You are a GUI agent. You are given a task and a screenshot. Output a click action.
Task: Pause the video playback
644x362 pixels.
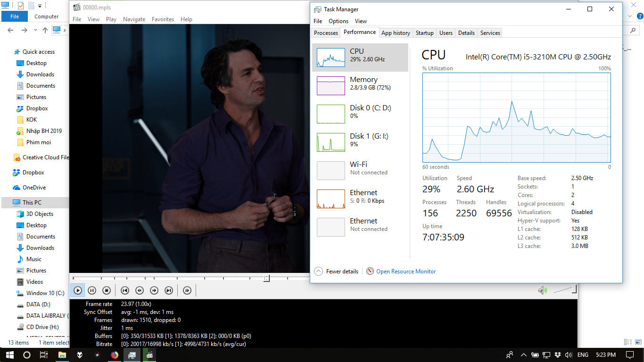92,290
